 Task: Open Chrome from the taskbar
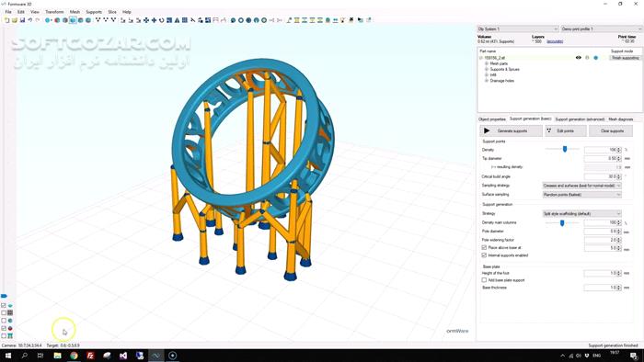(x=74, y=356)
